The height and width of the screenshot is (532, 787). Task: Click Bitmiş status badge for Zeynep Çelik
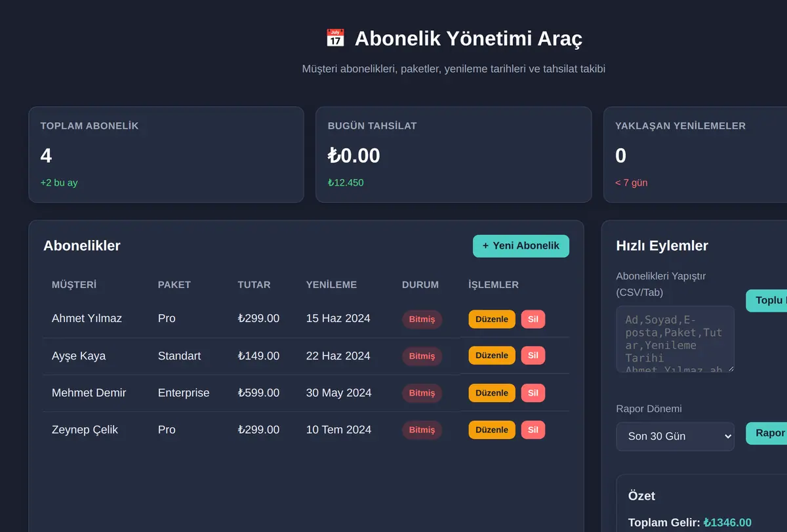click(x=422, y=430)
